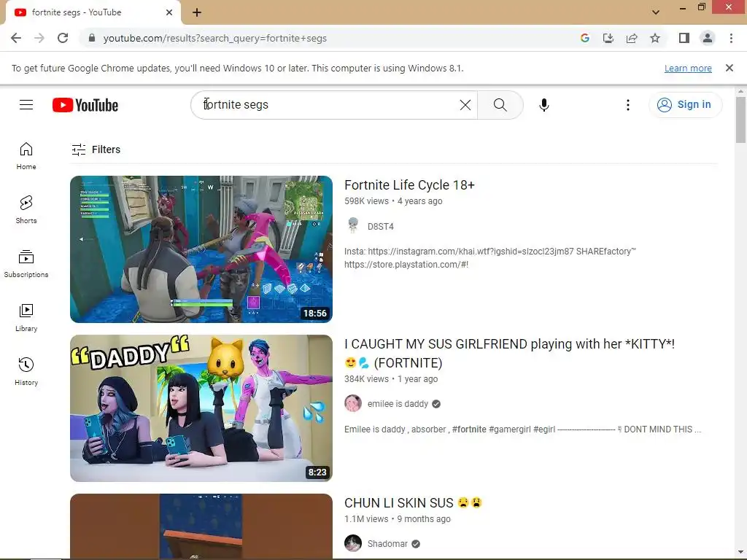The height and width of the screenshot is (560, 747).
Task: Click the YouTube logo
Action: pyautogui.click(x=85, y=105)
